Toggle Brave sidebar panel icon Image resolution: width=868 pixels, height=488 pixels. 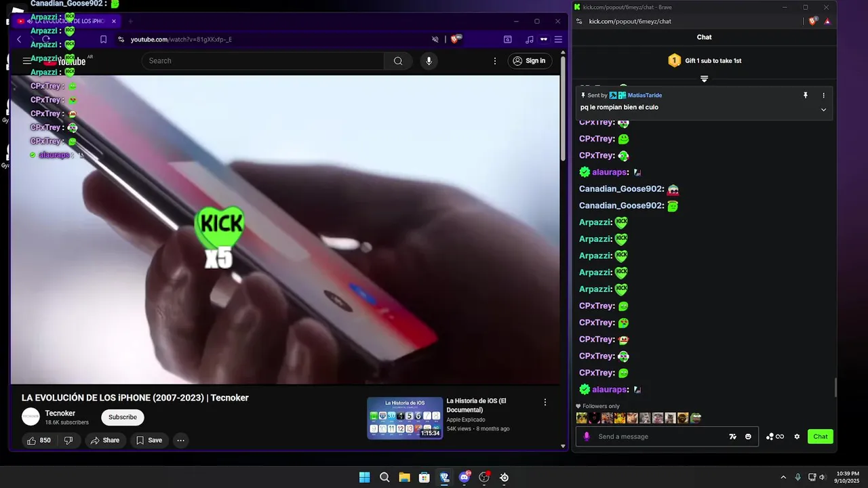pos(507,39)
